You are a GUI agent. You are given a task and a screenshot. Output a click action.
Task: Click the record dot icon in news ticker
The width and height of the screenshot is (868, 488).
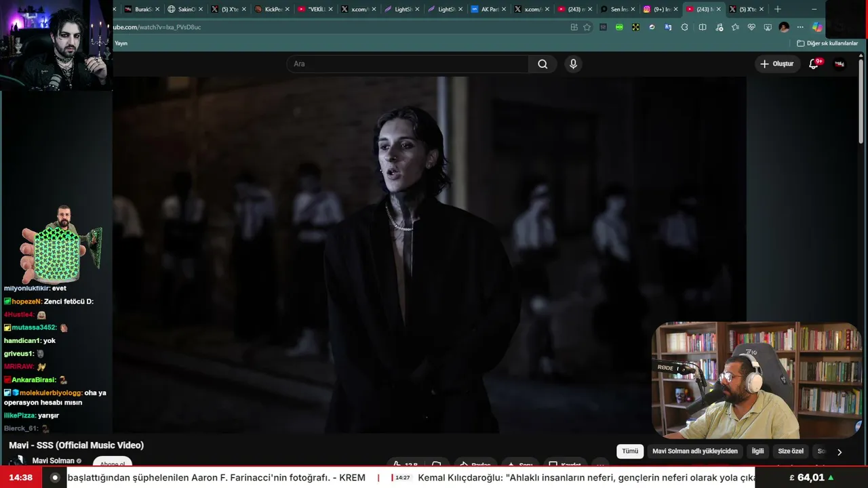tap(55, 477)
